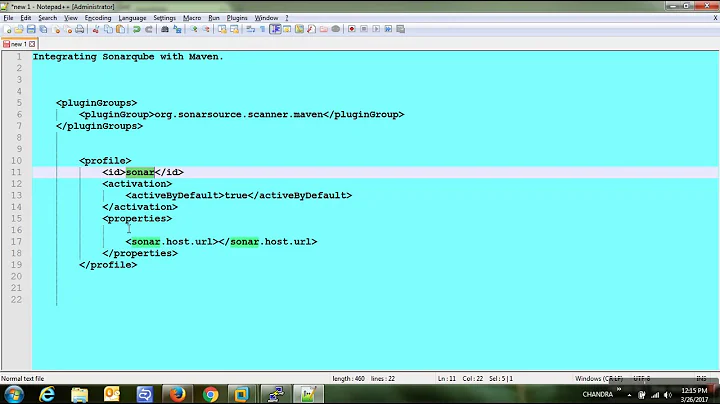Toggle the Show Indent Guide button
Screen dimensions: 720x404
pyautogui.click(x=275, y=29)
